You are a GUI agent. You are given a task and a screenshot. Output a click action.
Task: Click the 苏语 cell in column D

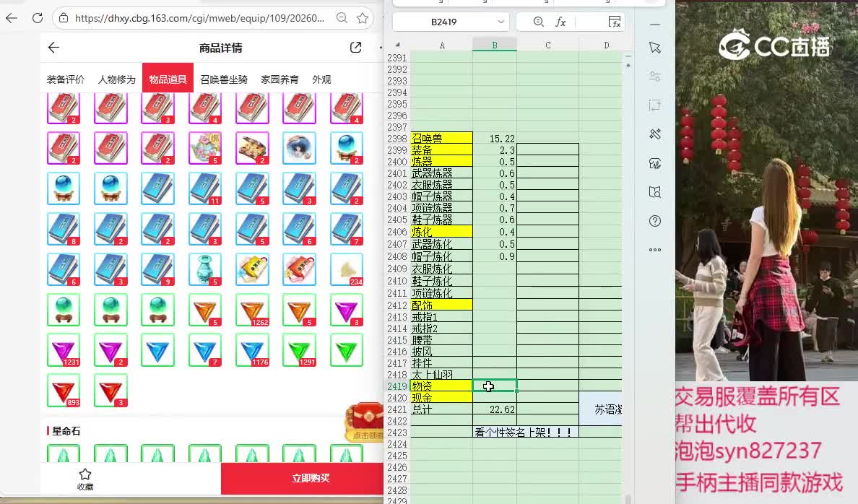pyautogui.click(x=601, y=409)
